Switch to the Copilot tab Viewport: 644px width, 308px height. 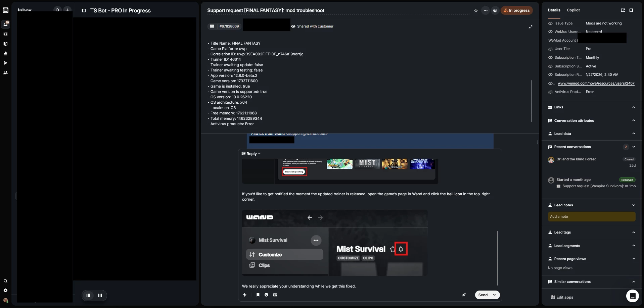click(x=573, y=10)
